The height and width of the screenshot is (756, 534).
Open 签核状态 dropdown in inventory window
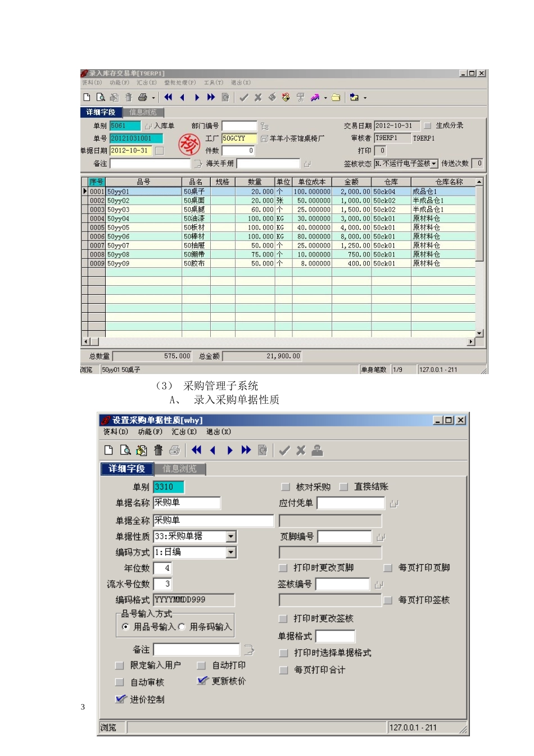[434, 164]
